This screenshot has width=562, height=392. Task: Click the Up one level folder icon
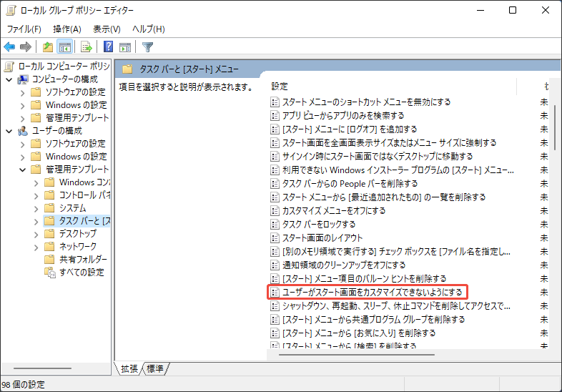tap(48, 46)
